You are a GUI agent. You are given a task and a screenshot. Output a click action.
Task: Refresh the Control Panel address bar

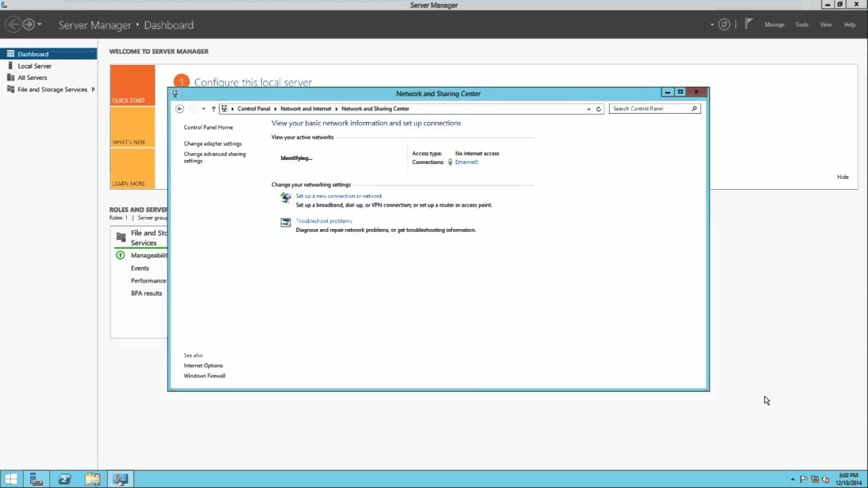[x=598, y=108]
